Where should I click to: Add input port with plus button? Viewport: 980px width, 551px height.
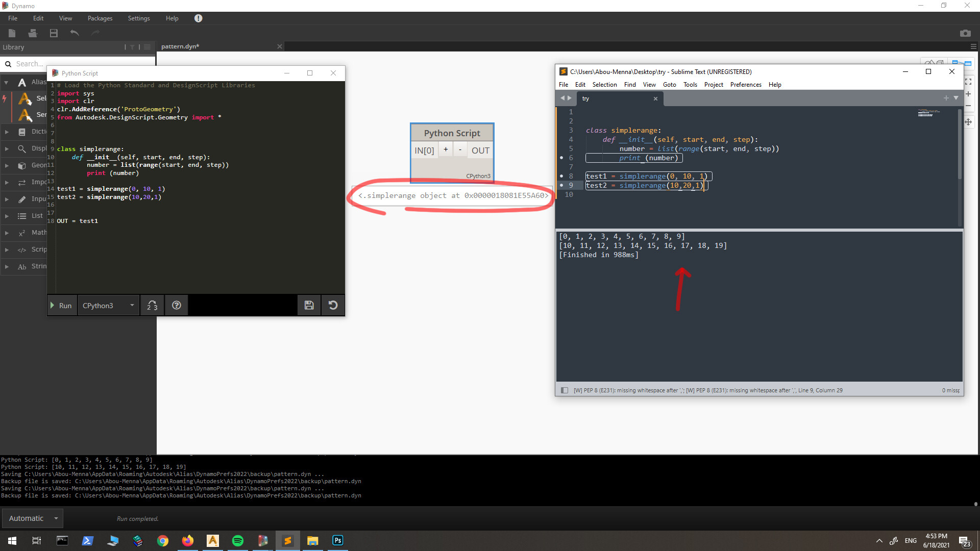(446, 149)
